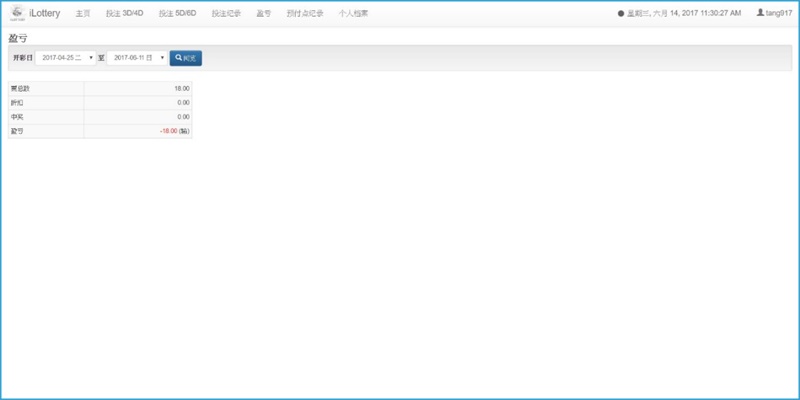Click the iLottery brand name text

pyautogui.click(x=45, y=13)
